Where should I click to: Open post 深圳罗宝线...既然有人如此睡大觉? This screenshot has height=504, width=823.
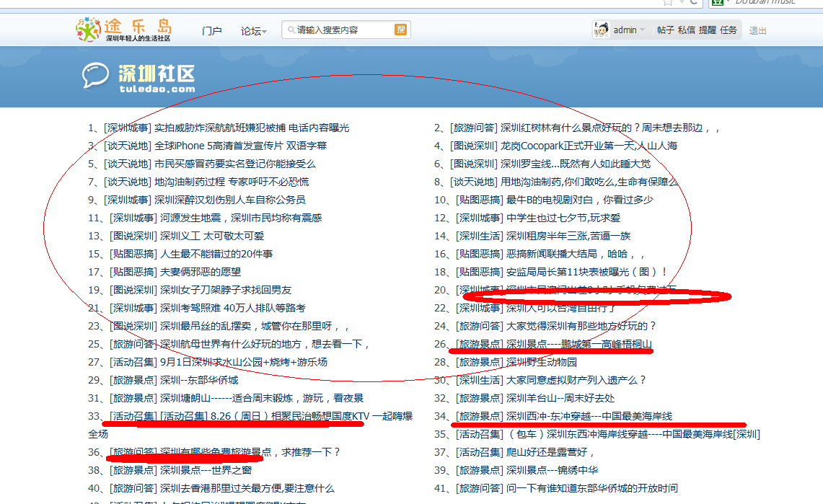(x=576, y=164)
